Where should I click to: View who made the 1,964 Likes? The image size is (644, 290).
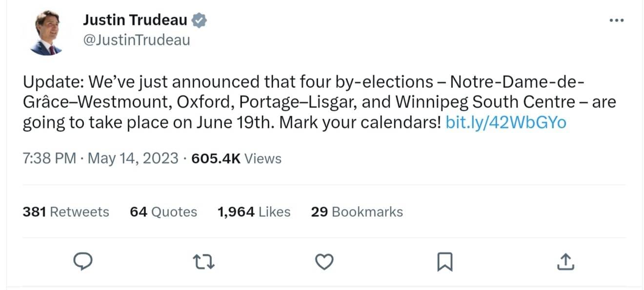[253, 211]
